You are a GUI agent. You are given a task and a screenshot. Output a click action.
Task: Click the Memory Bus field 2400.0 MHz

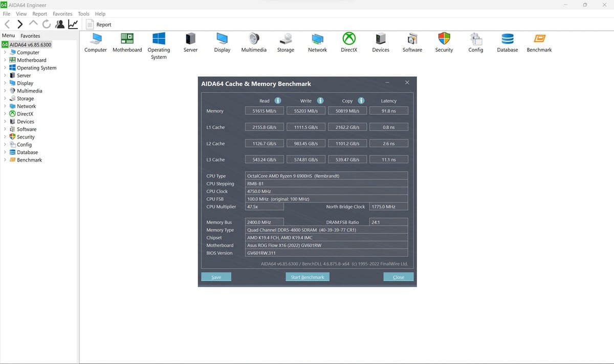(x=265, y=222)
